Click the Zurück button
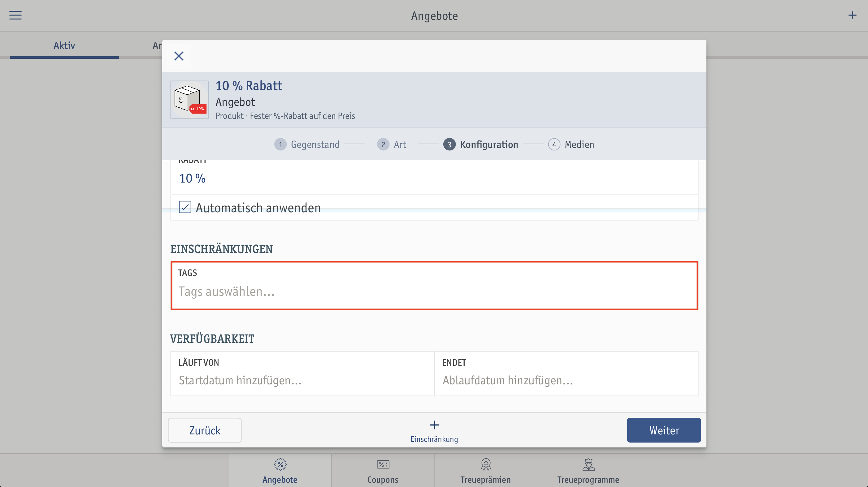 coord(205,430)
